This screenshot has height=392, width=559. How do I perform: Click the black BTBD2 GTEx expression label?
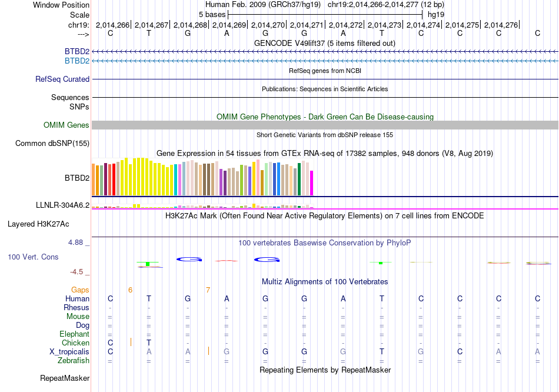[77, 178]
